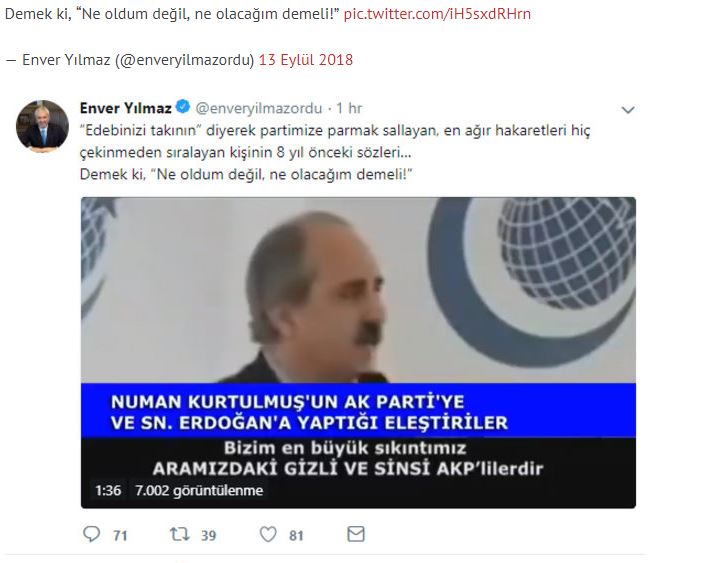Share tweet via the envelope message icon
Image resolution: width=705 pixels, height=563 pixels.
pyautogui.click(x=356, y=534)
